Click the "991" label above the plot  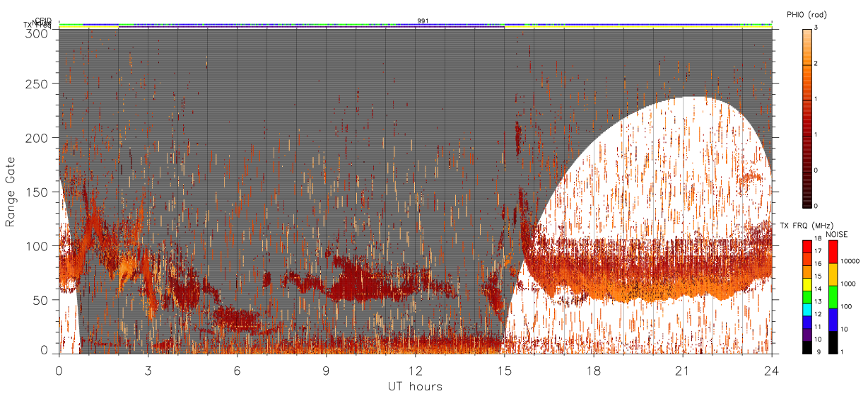coord(423,21)
